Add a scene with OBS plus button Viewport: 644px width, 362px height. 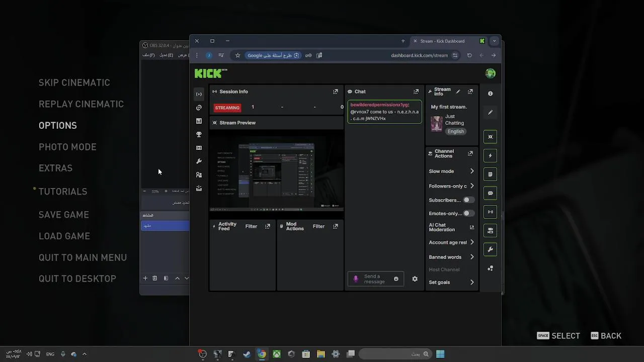(145, 278)
